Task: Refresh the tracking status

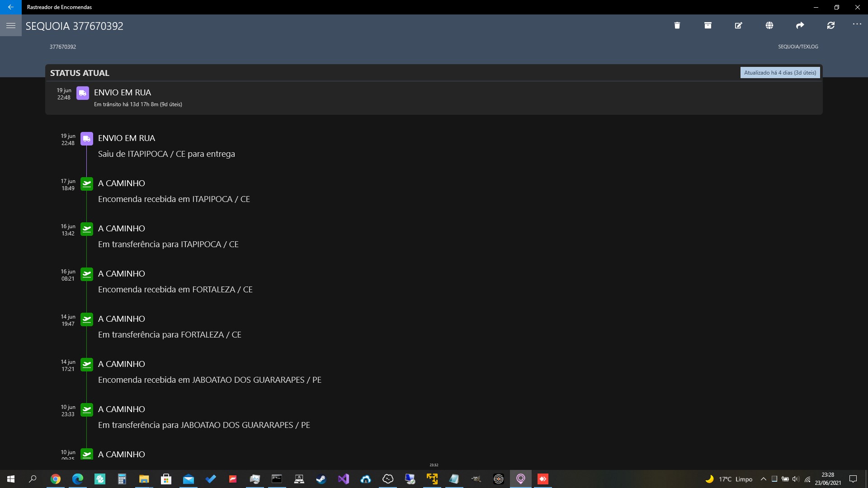Action: click(x=830, y=25)
